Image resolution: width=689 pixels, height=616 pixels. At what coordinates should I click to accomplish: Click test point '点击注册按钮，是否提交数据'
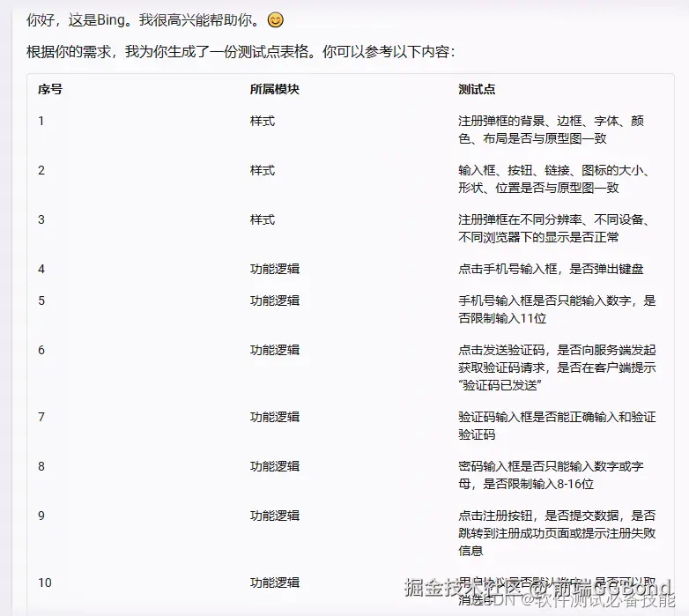[x=557, y=533]
